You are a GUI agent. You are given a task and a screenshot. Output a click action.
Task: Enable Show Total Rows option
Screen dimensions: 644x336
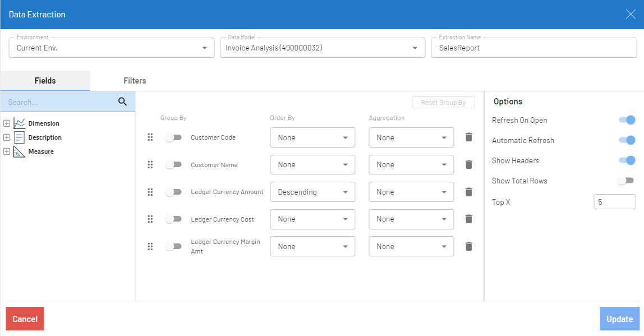625,181
